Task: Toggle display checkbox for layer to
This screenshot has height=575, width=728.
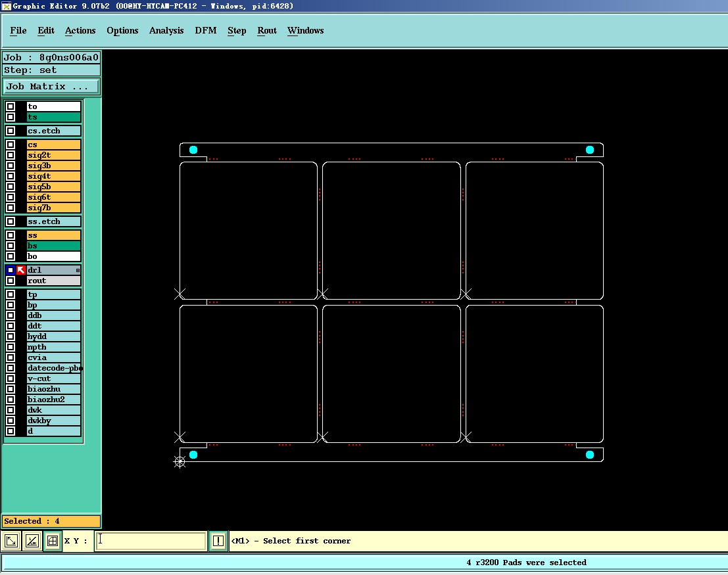Action: [x=11, y=106]
